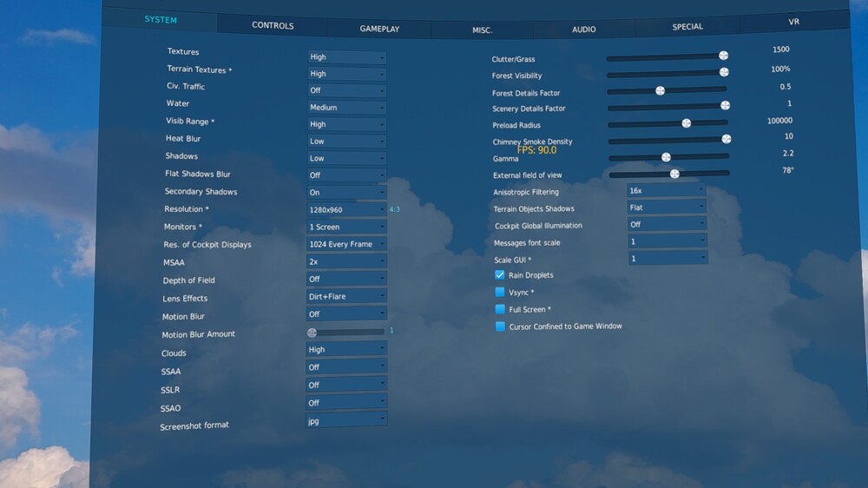
Task: Click the Forest Details Factor slider handle
Action: pos(660,90)
